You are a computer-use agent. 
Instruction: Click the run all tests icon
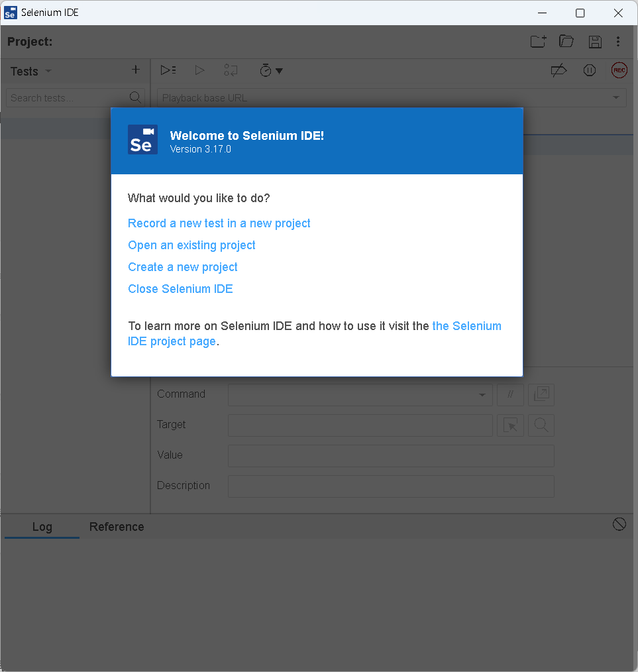pyautogui.click(x=168, y=70)
